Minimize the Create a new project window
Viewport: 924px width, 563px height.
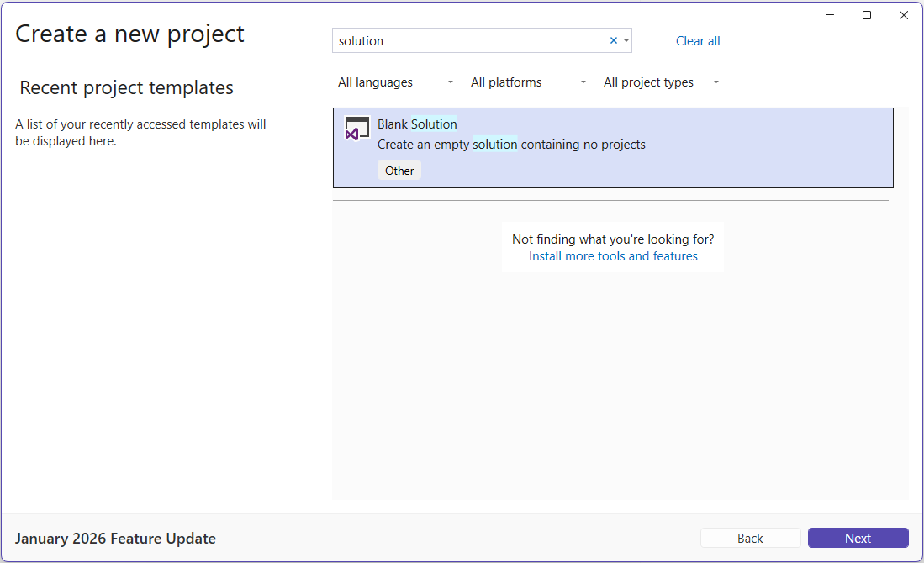(x=829, y=14)
